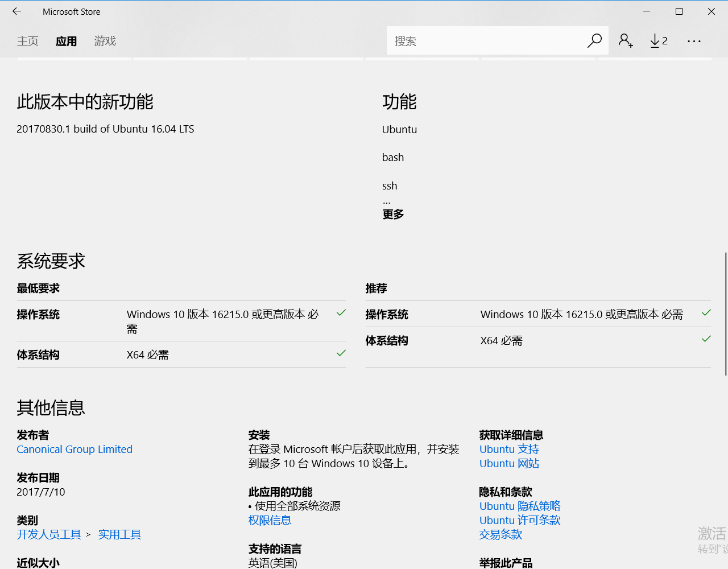Click the feature text ssh
This screenshot has width=728, height=569.
pyautogui.click(x=390, y=186)
